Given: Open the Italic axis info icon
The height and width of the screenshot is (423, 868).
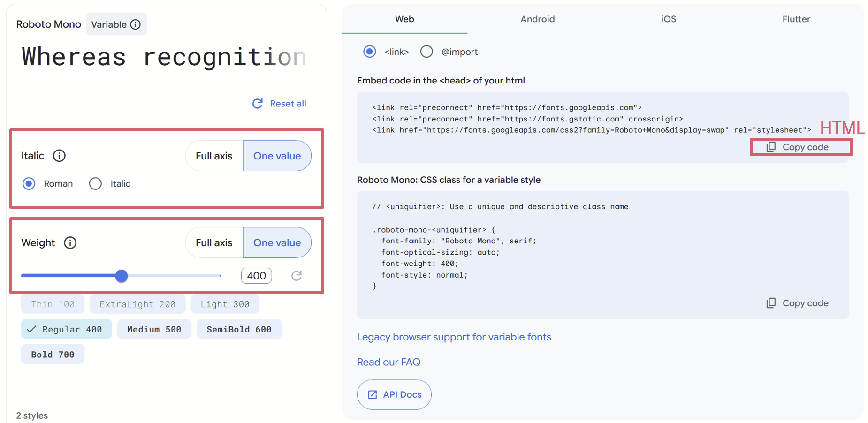Looking at the screenshot, I should (x=59, y=156).
